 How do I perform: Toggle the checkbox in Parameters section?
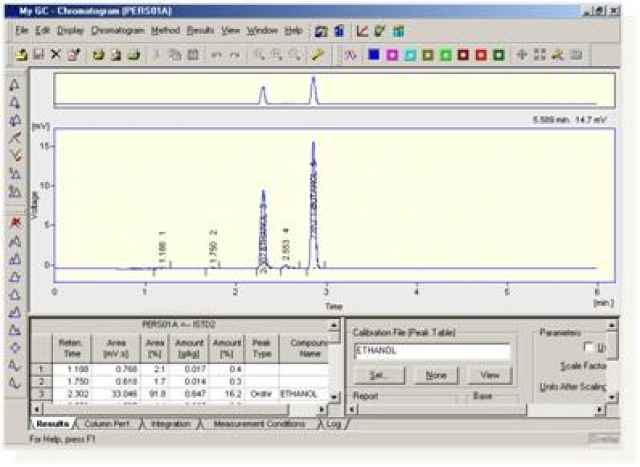pyautogui.click(x=588, y=346)
